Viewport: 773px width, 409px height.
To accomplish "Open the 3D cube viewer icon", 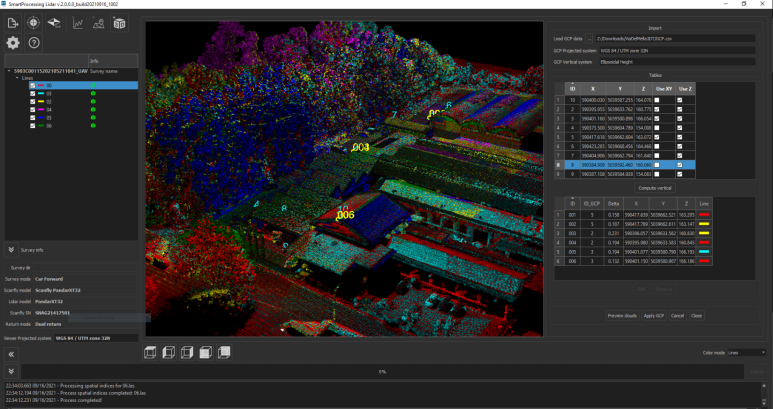I will pyautogui.click(x=119, y=23).
